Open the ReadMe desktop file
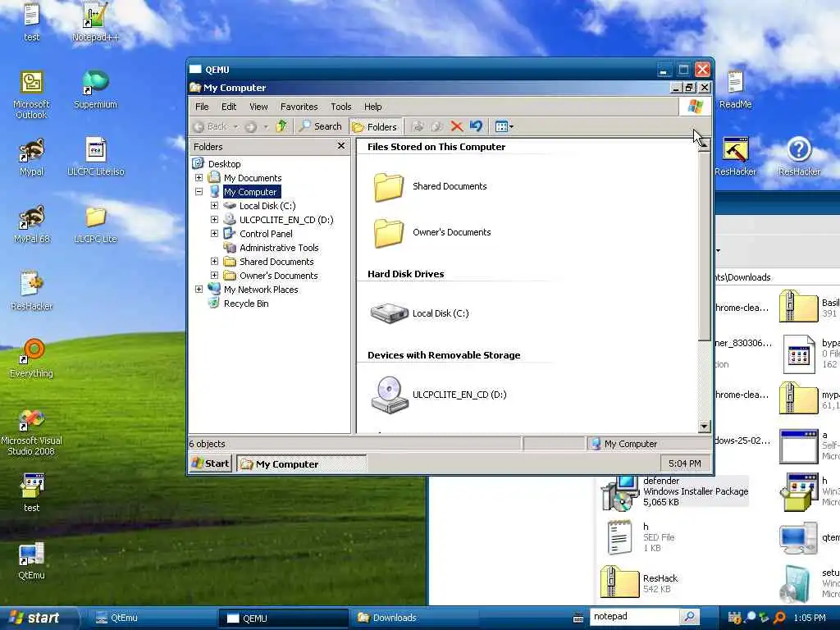 (x=735, y=89)
